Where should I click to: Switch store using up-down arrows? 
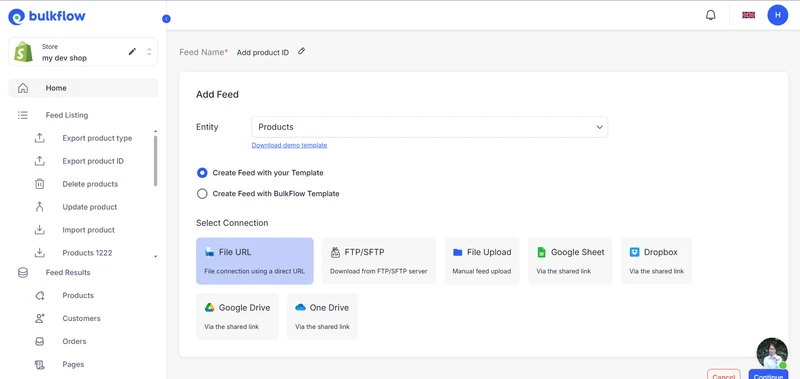click(x=149, y=52)
